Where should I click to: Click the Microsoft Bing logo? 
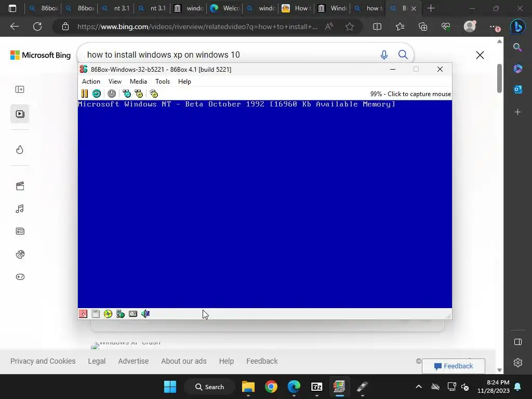coord(41,55)
